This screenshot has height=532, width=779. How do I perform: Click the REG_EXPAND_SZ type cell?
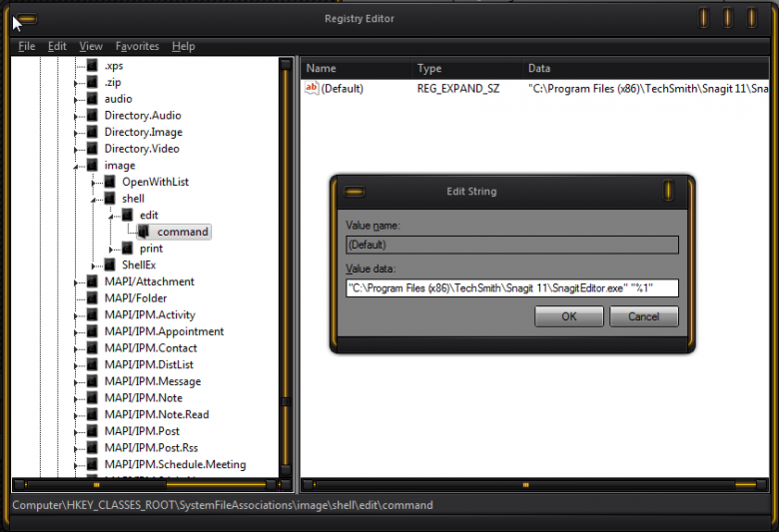[458, 89]
